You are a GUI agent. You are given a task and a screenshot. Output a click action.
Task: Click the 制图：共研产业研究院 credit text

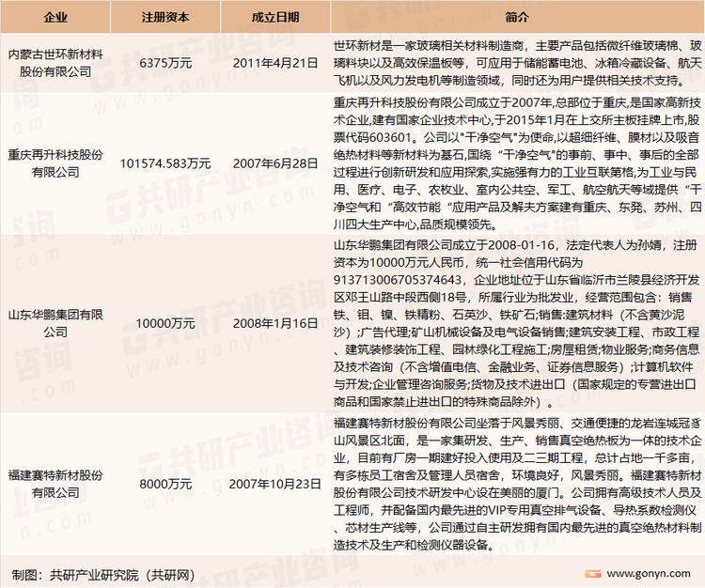(x=103, y=575)
